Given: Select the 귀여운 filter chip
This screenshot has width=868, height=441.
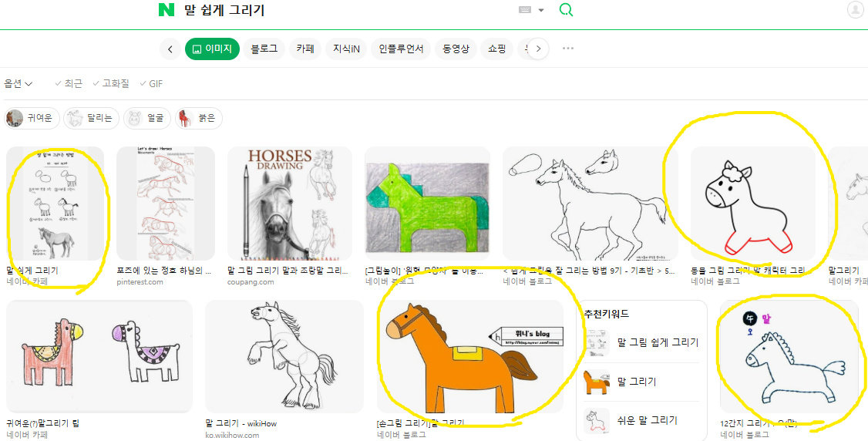Looking at the screenshot, I should 32,118.
